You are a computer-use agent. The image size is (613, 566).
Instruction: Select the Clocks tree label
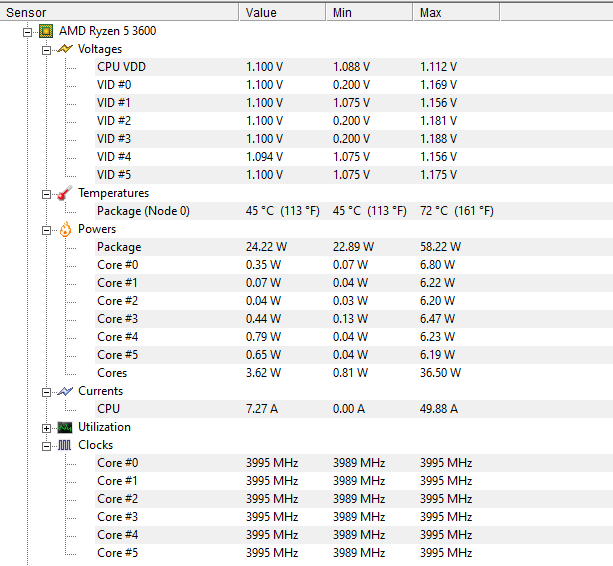coord(95,445)
